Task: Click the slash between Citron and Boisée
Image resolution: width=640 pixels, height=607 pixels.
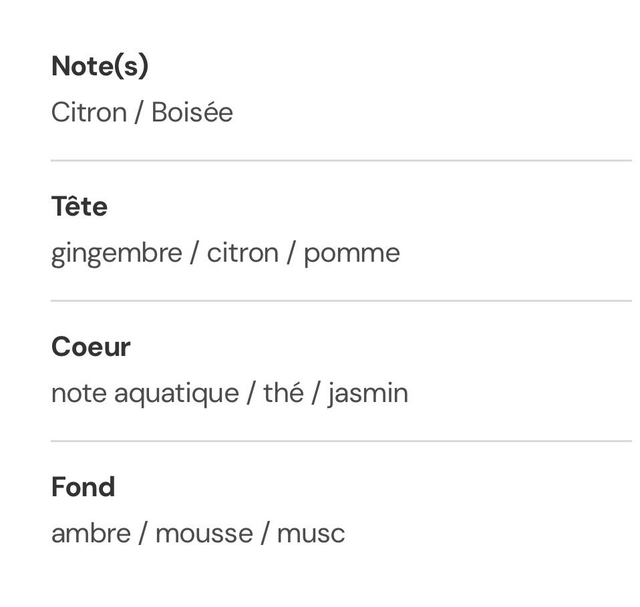Action: (139, 112)
